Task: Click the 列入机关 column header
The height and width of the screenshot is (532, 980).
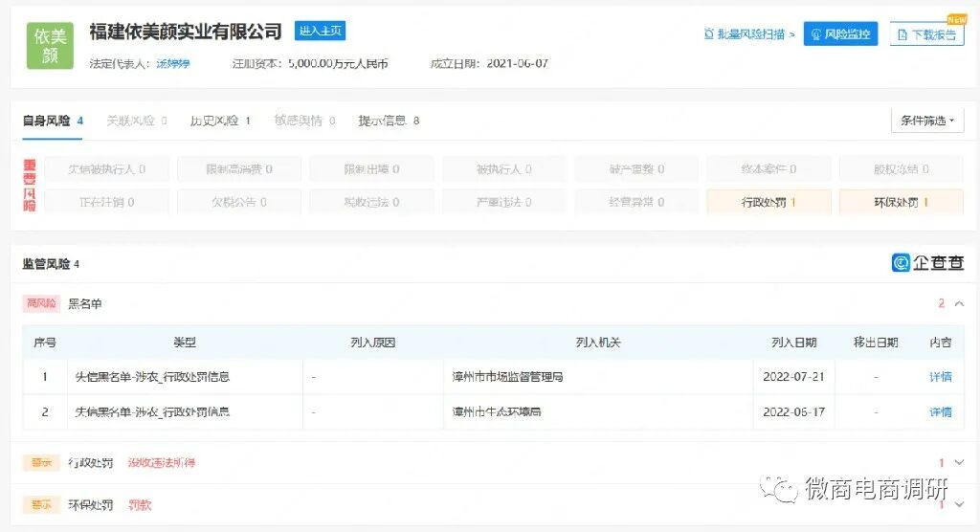Action: pos(598,343)
